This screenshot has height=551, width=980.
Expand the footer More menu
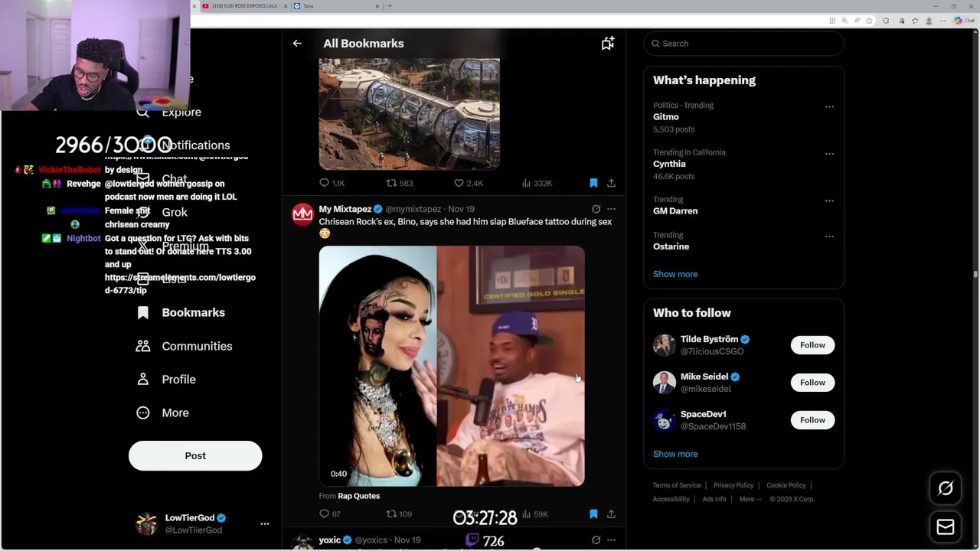pos(750,499)
